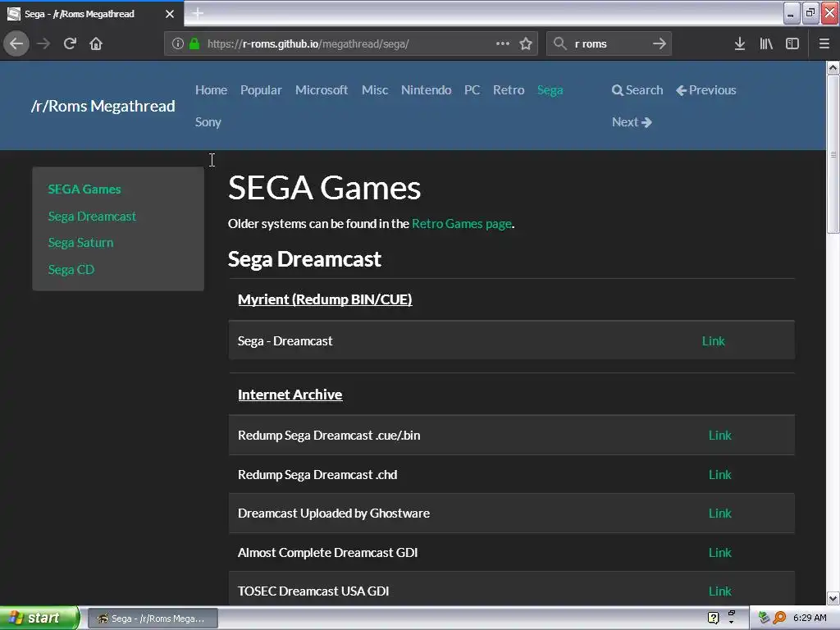The height and width of the screenshot is (630, 840).
Task: Click the page scrollbar down arrow
Action: point(833,598)
